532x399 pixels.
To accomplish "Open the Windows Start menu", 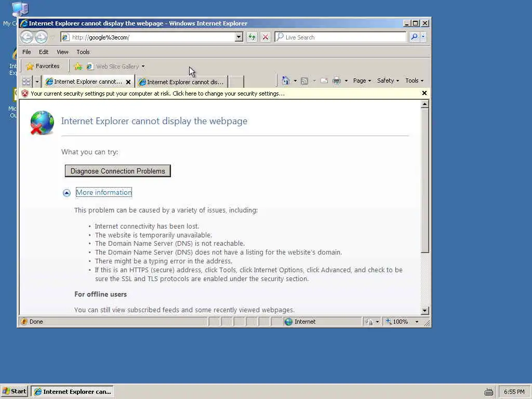I will [14, 391].
